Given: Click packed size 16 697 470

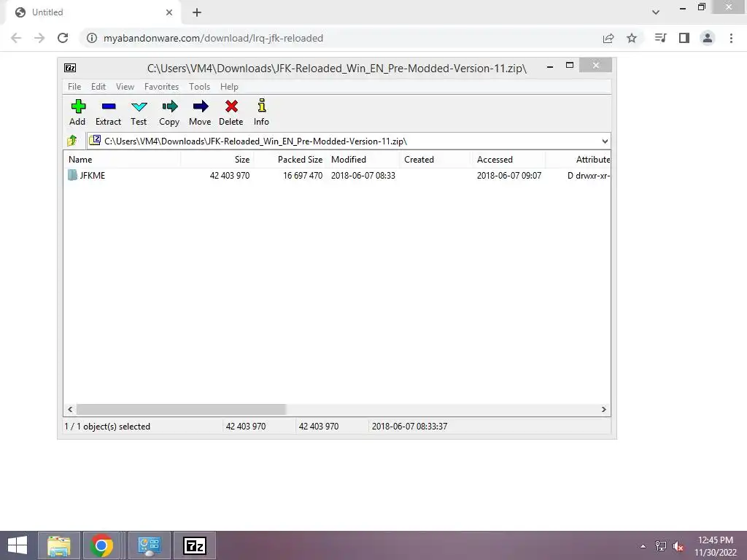Looking at the screenshot, I should pyautogui.click(x=303, y=175).
